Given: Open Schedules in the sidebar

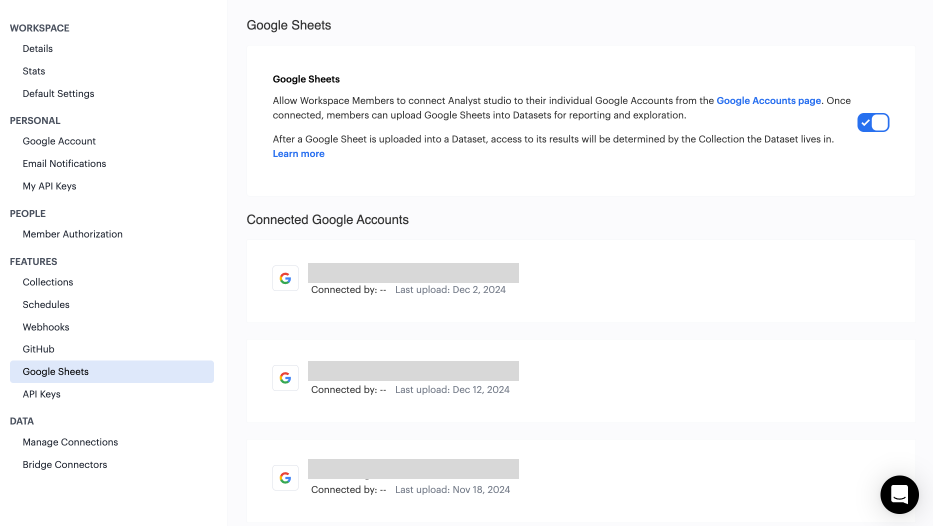Looking at the screenshot, I should click(46, 305).
